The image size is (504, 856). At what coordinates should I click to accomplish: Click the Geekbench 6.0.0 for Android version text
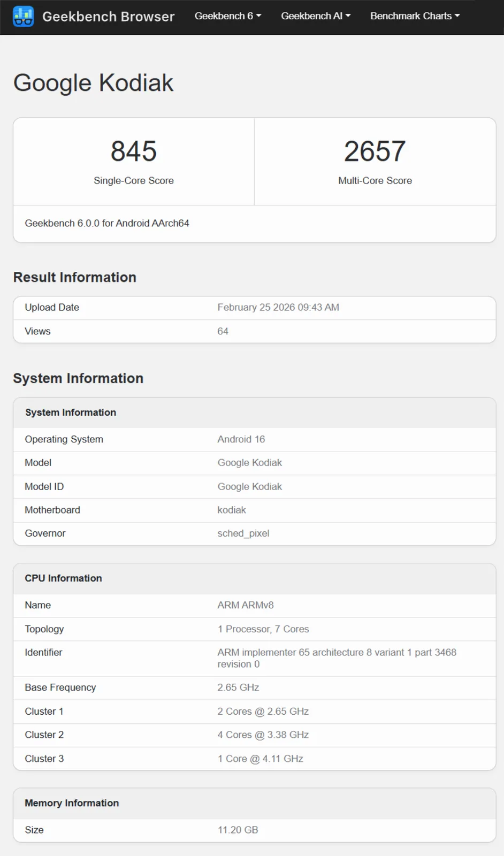[x=107, y=223]
